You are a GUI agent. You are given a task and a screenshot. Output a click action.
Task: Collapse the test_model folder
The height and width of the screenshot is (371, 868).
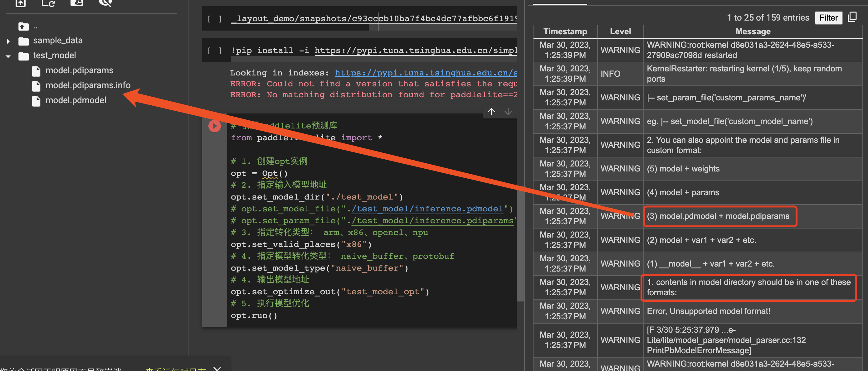click(x=8, y=56)
